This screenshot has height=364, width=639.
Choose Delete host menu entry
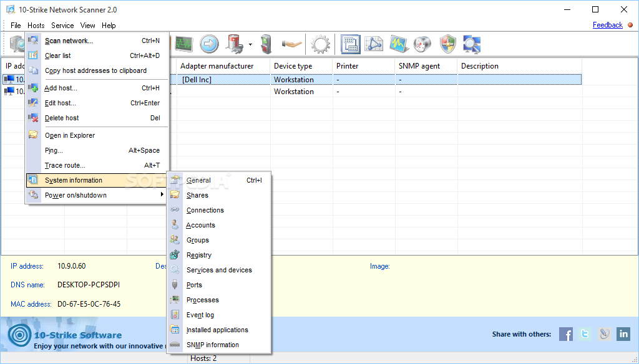[x=97, y=118]
